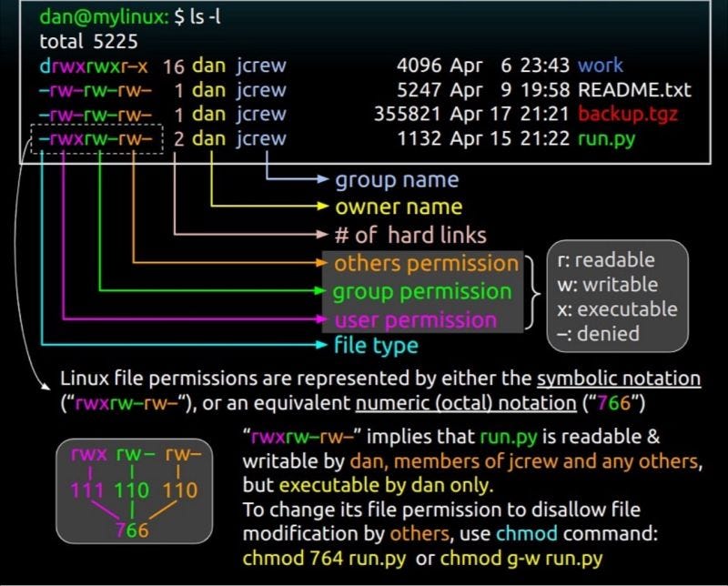Click the cyan 'chmod' word in the paragraph
This screenshot has width=728, height=586.
(x=527, y=533)
